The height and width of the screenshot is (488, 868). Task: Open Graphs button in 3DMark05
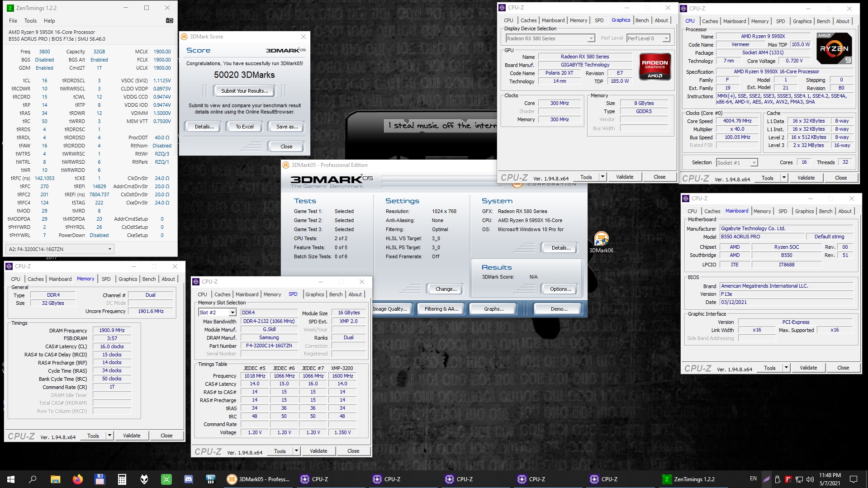click(493, 309)
